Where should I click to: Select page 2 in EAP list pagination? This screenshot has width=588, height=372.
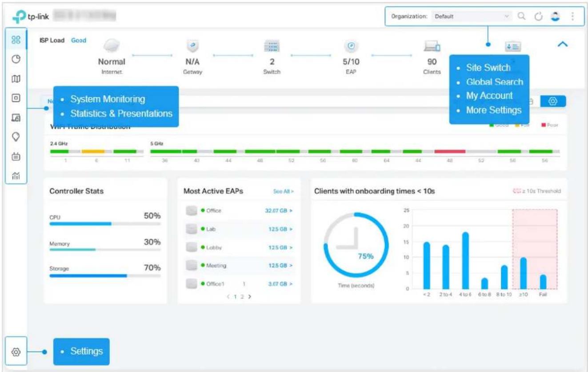click(242, 296)
